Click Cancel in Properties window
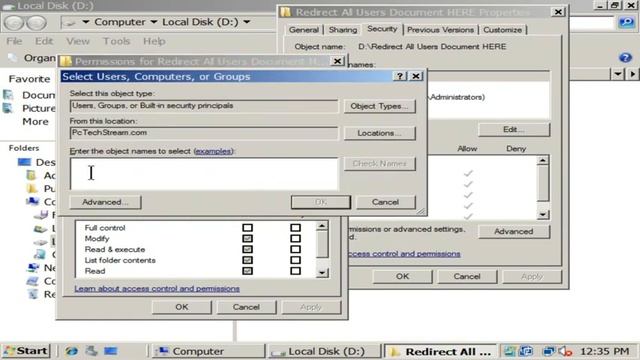 [x=467, y=276]
